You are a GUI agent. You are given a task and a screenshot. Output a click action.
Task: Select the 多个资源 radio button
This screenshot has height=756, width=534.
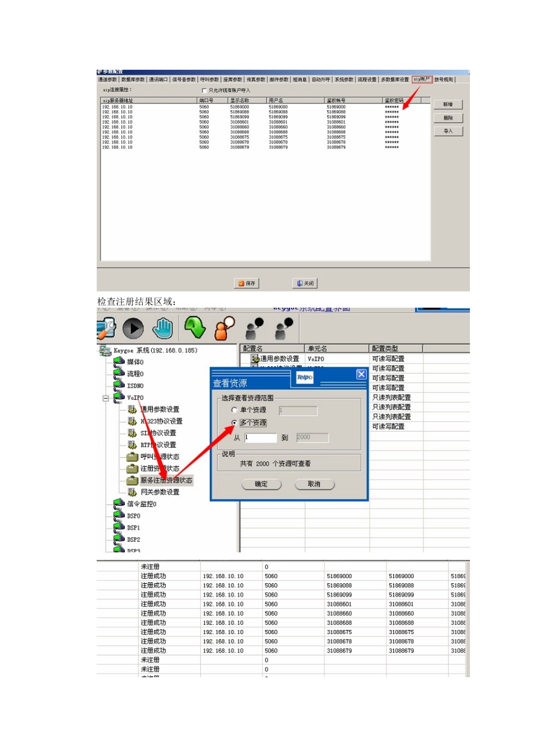pyautogui.click(x=234, y=422)
